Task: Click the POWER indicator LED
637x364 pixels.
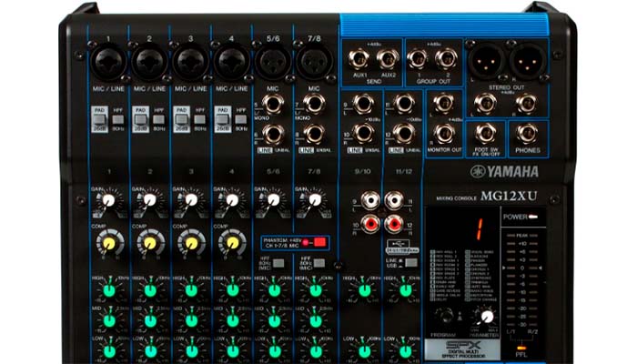Action: [532, 217]
